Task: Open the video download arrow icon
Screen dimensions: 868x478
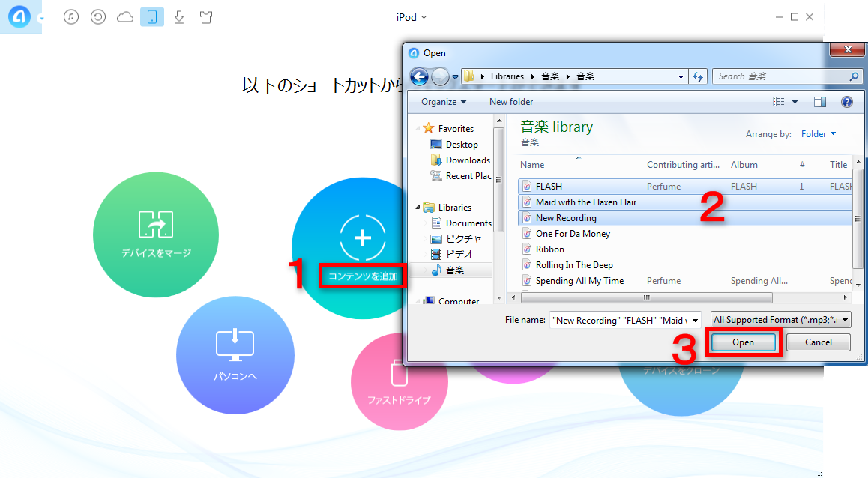Action: (179, 17)
